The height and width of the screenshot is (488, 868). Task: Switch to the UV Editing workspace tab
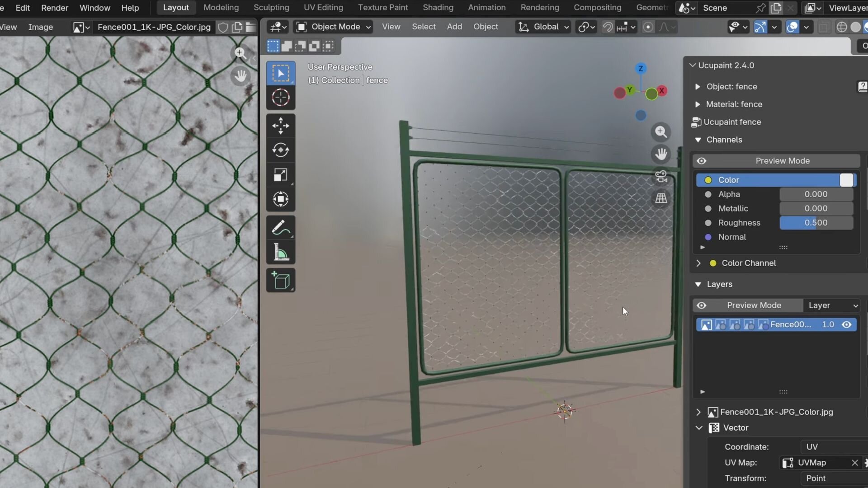pyautogui.click(x=323, y=7)
